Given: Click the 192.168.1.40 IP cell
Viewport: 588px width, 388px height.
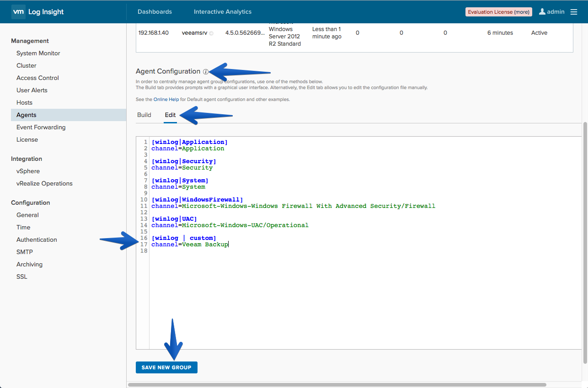Looking at the screenshot, I should 154,33.
